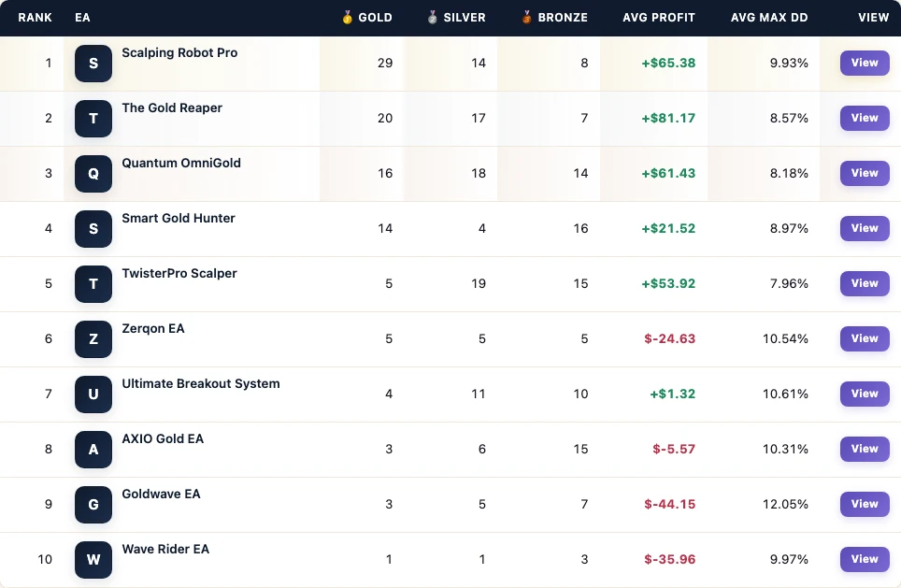Screen dimensions: 901x588
Task: Click the $-44.15 average profit value
Action: point(670,504)
